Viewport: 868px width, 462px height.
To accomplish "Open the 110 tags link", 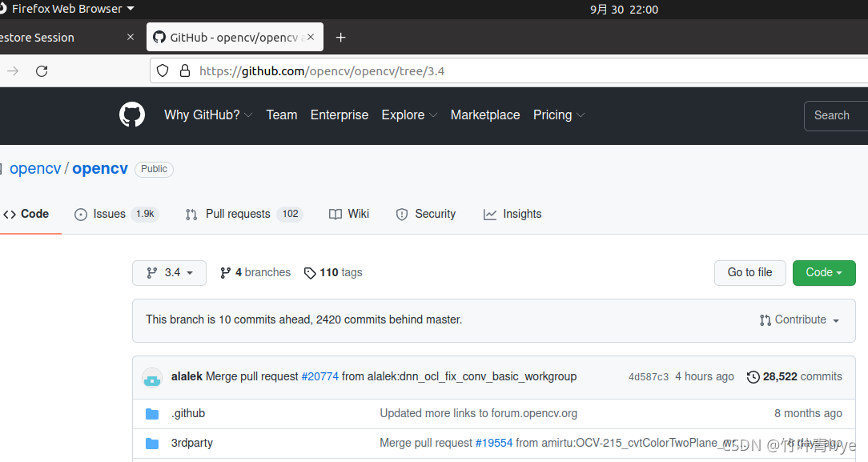I will [x=333, y=273].
